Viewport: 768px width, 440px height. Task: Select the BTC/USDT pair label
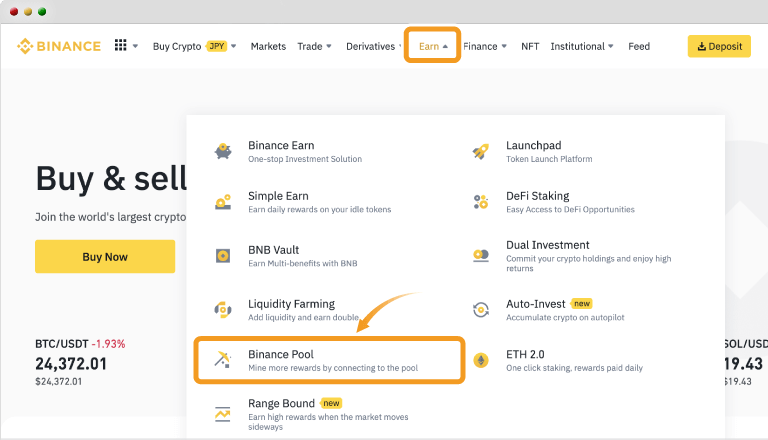[x=62, y=344]
